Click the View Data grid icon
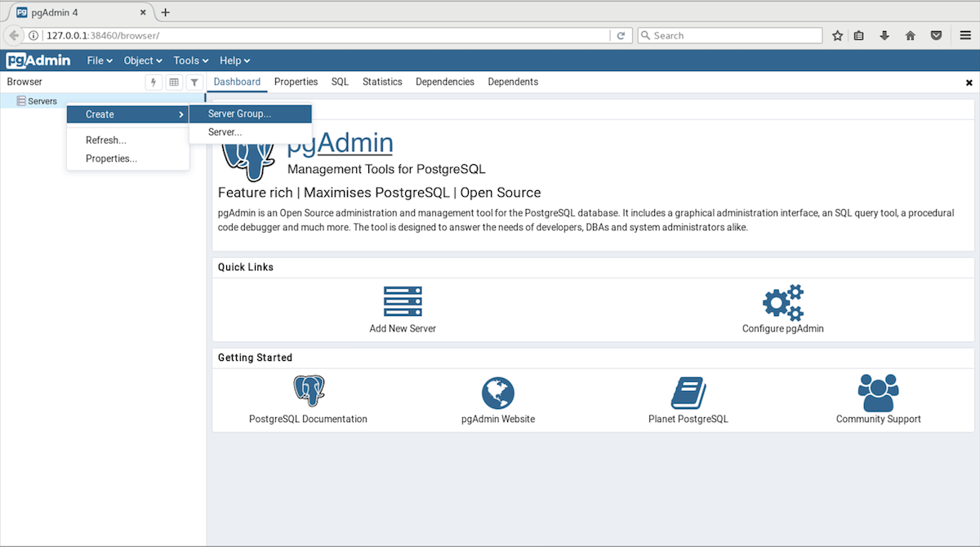Screen dimensions: 980x547 pyautogui.click(x=174, y=82)
